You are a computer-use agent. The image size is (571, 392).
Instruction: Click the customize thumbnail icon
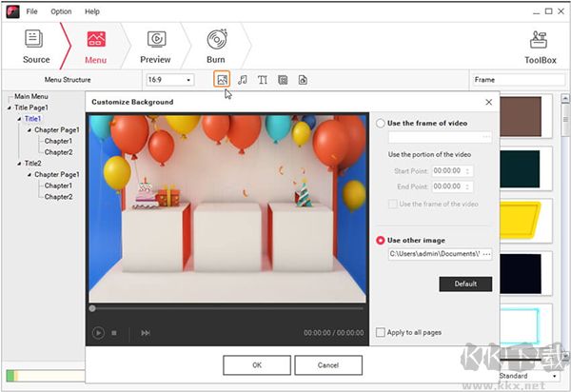coord(283,80)
